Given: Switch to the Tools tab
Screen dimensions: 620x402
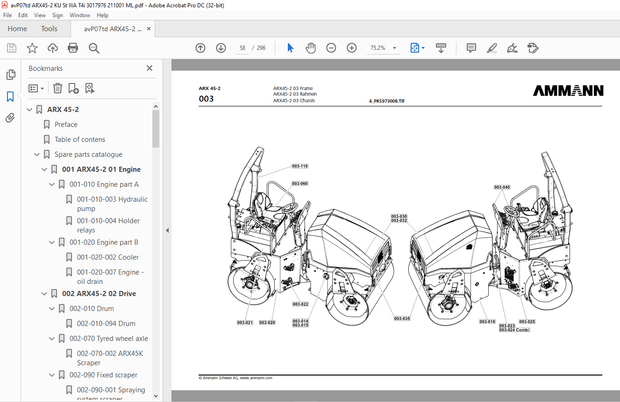Looking at the screenshot, I should pos(49,29).
